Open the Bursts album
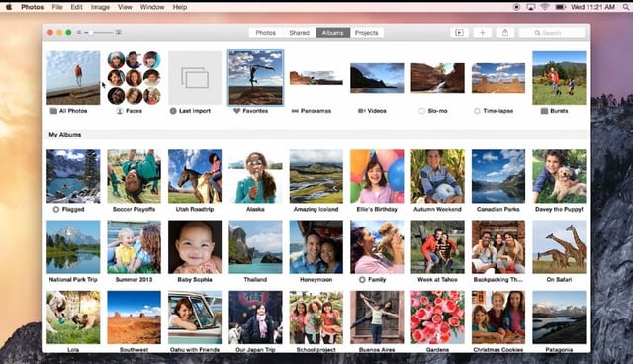633x364 pixels. pyautogui.click(x=559, y=78)
